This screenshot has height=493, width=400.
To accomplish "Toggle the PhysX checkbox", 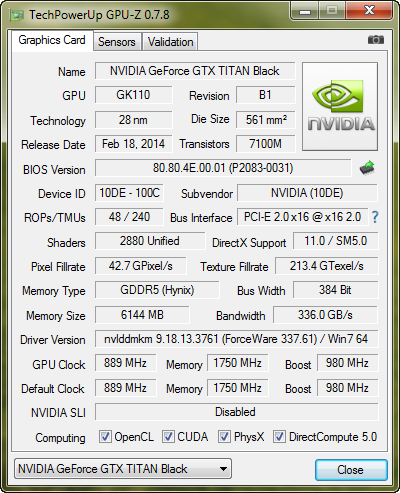I will [224, 437].
